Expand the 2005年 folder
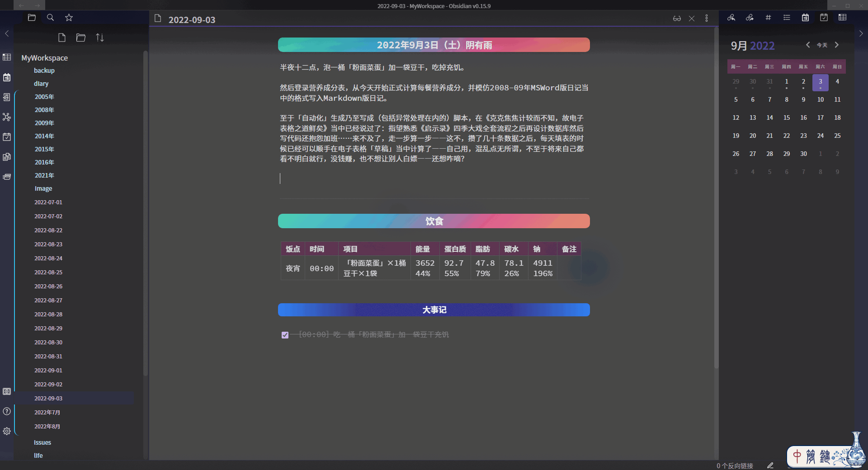868x470 pixels. point(44,97)
